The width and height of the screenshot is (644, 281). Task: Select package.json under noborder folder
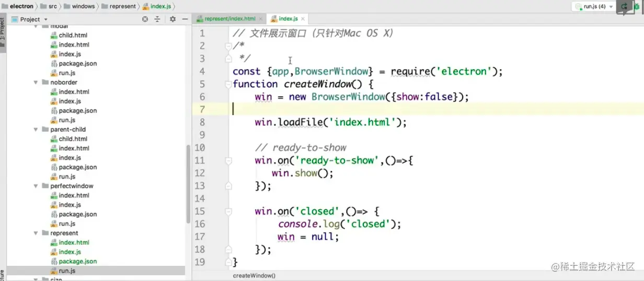click(77, 111)
